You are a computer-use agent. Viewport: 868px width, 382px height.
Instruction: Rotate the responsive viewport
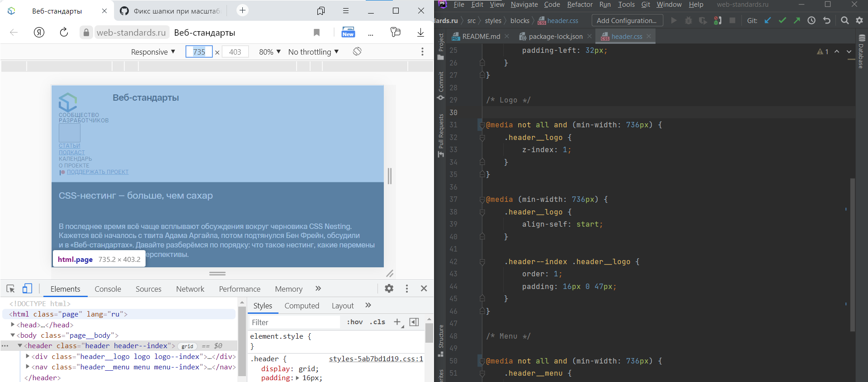tap(357, 51)
